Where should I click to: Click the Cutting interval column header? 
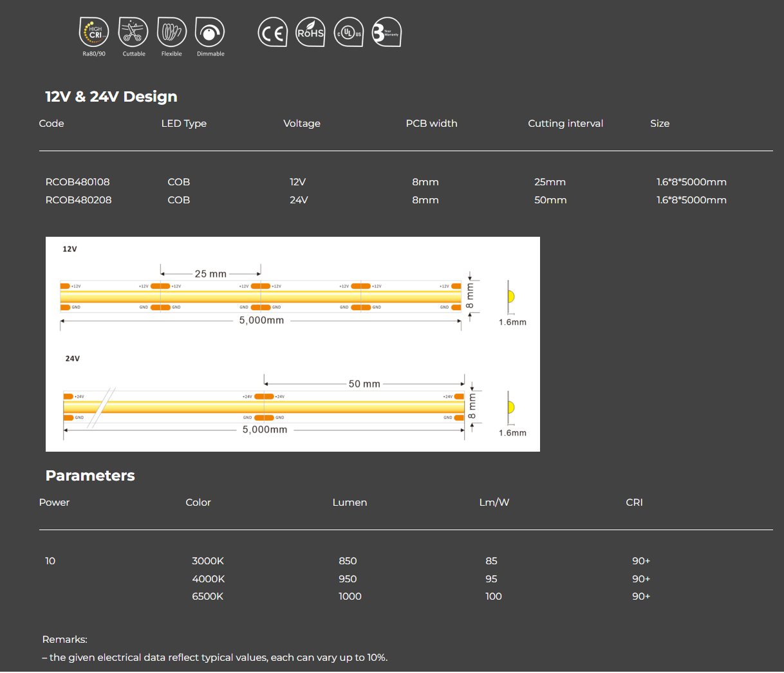pyautogui.click(x=565, y=124)
